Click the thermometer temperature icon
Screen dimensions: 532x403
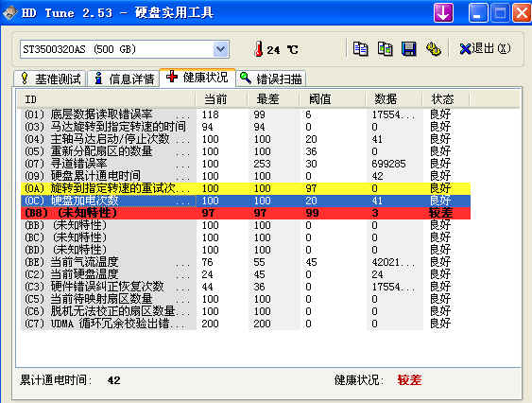[259, 49]
